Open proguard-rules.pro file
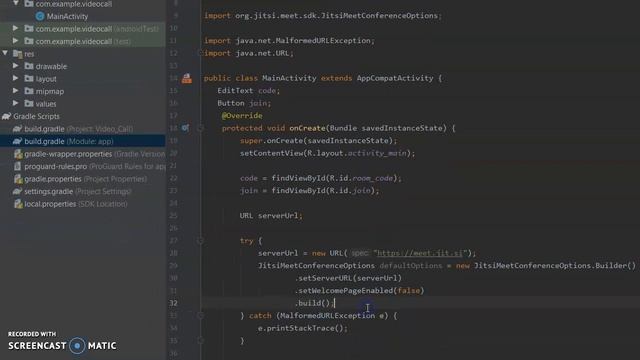The height and width of the screenshot is (360, 640). [95, 167]
